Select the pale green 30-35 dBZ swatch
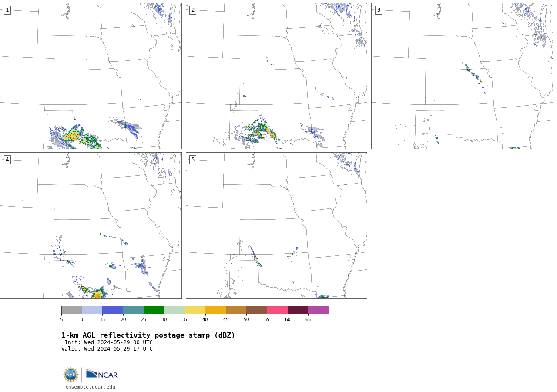 click(x=174, y=310)
